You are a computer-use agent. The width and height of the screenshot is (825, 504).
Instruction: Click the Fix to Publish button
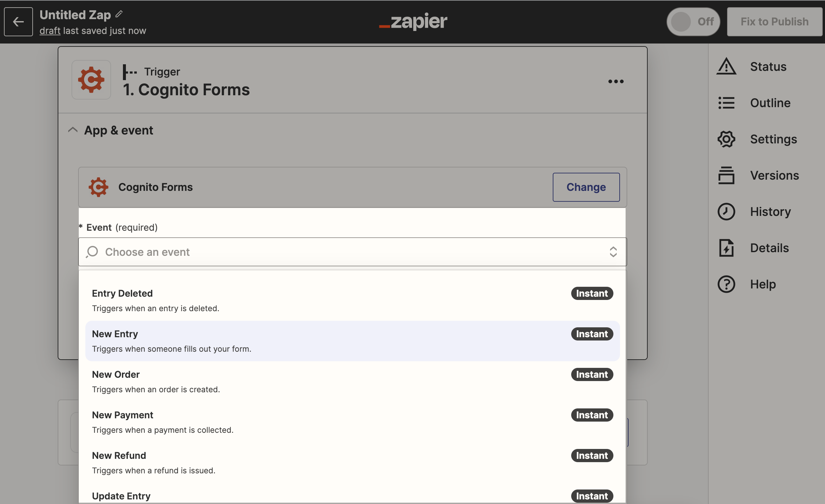coord(774,22)
